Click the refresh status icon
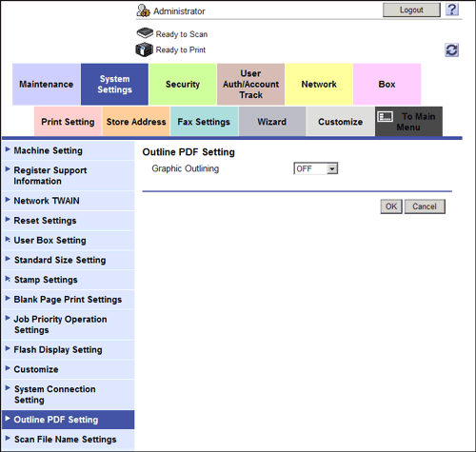Screen dimensions: 476x452 [451, 50]
